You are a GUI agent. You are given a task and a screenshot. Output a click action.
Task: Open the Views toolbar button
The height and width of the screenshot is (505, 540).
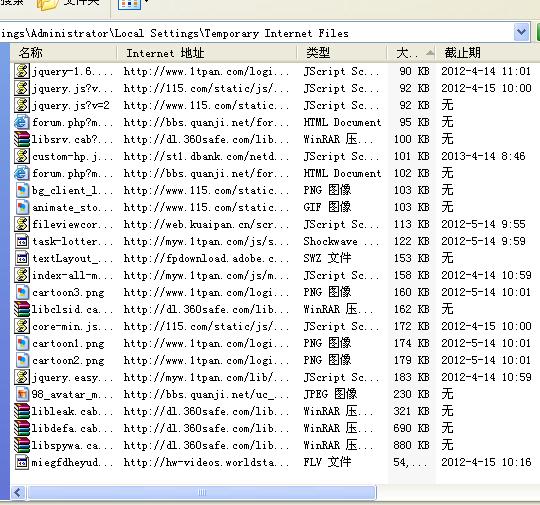[x=133, y=4]
